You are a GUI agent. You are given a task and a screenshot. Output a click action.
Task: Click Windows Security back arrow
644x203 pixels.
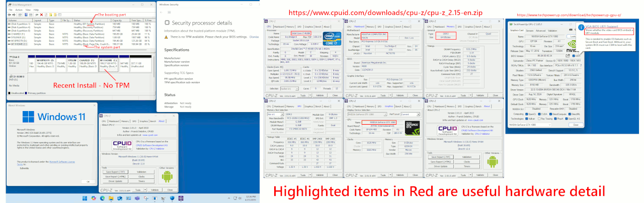pos(161,12)
